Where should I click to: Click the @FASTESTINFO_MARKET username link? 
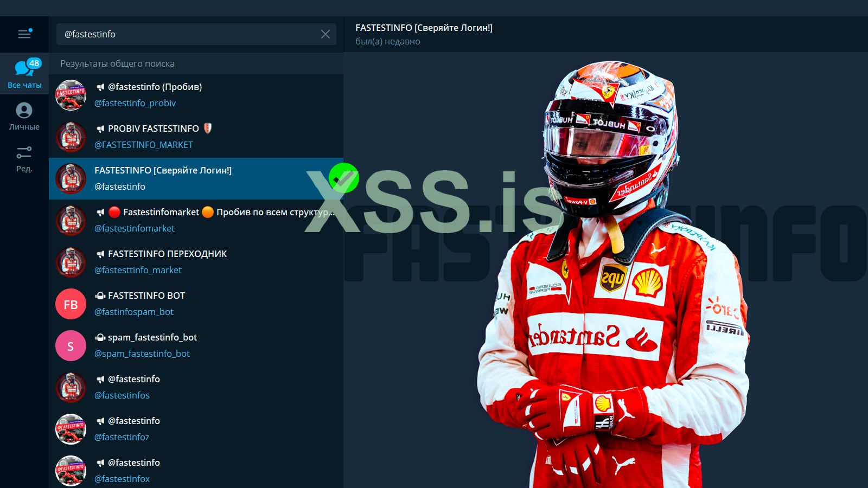coord(144,145)
